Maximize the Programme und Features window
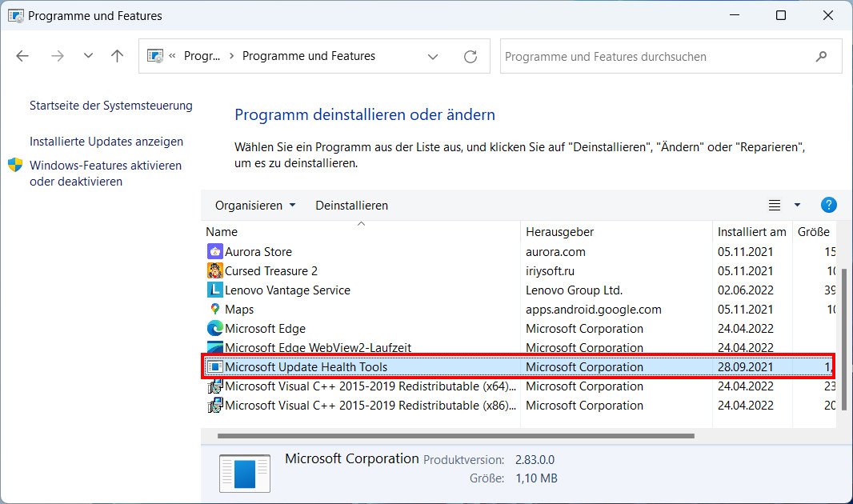 781,15
